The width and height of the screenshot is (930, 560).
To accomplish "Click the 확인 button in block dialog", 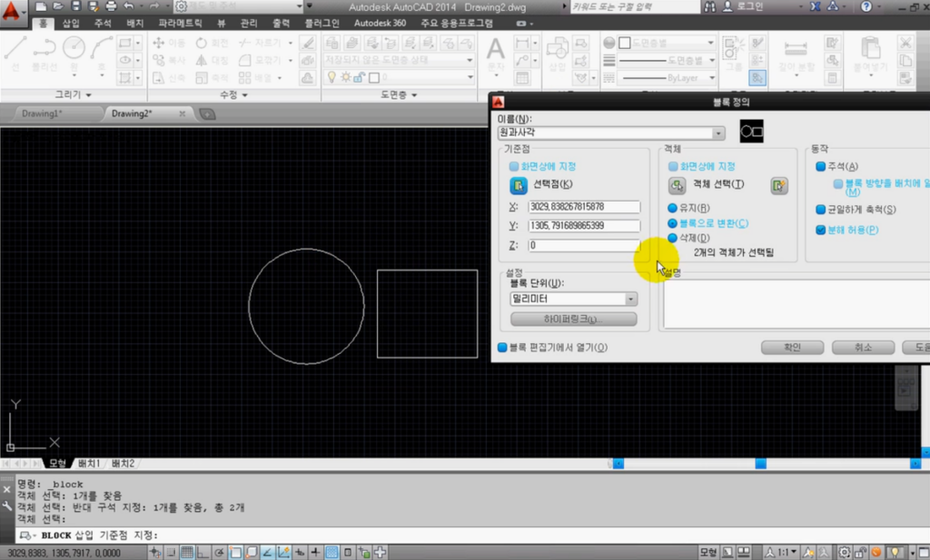I will (792, 348).
